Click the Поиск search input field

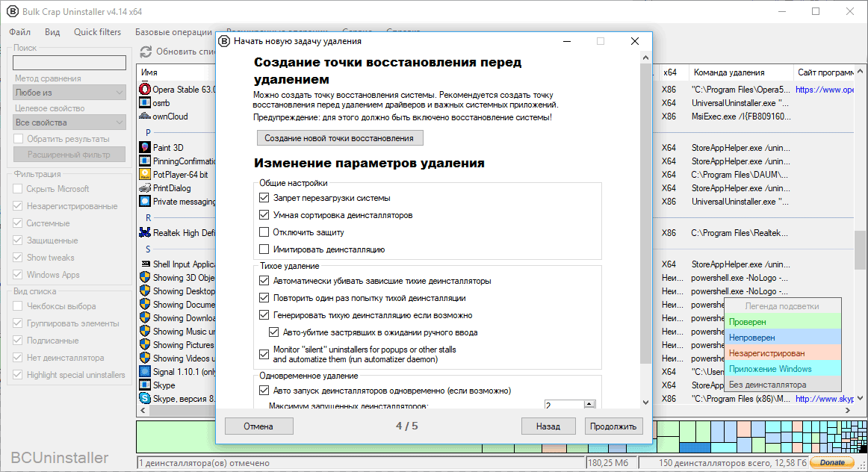tap(69, 63)
